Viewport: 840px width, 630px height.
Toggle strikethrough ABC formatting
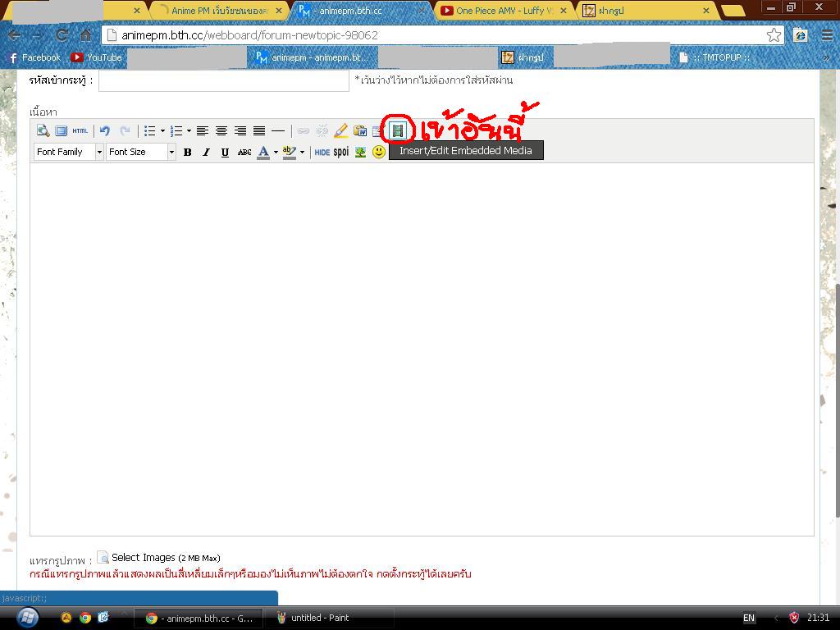(244, 152)
